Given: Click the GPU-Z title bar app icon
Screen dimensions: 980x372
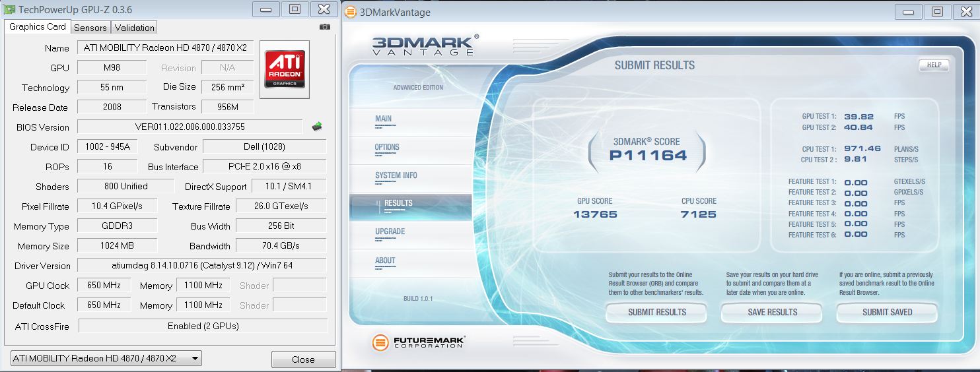Looking at the screenshot, I should (x=10, y=9).
